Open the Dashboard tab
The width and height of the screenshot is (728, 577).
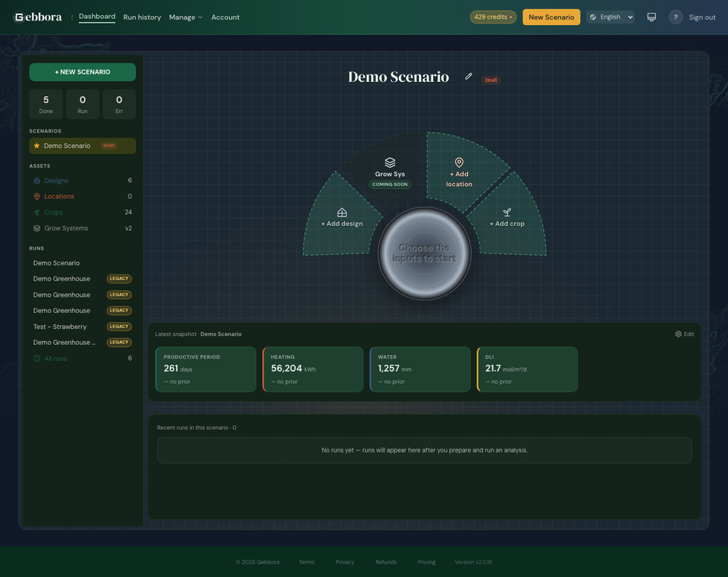[97, 17]
